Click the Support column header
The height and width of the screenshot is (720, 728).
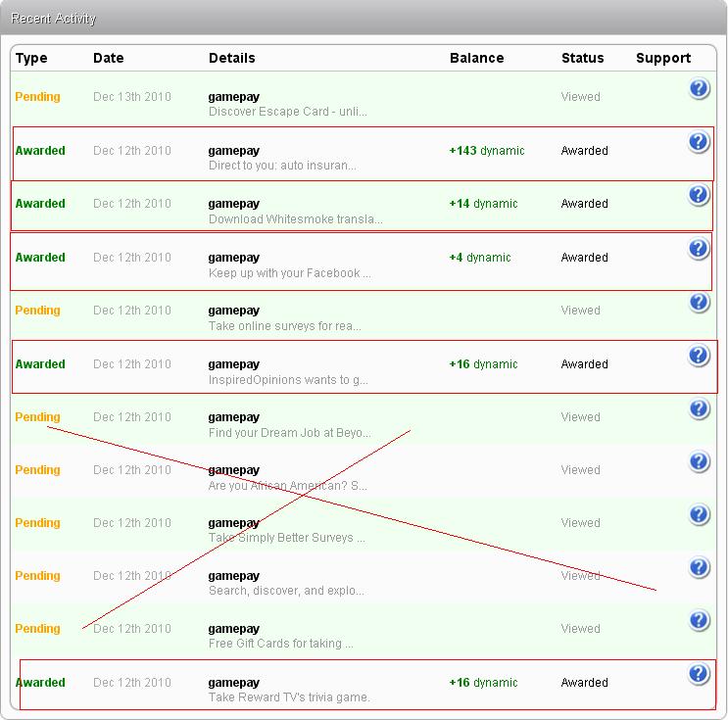[663, 58]
